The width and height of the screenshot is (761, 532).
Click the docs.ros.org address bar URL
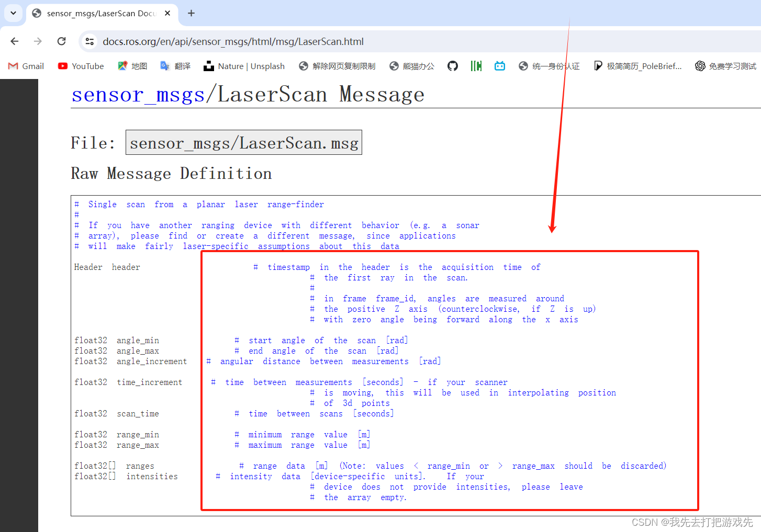coord(233,41)
